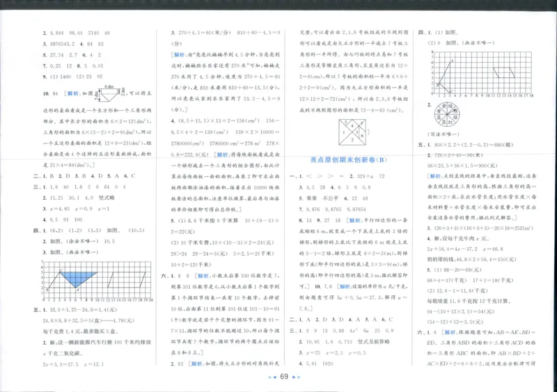Click the equation '270÷4.5=60(米/分)'
The width and height of the screenshot is (557, 392).
point(204,33)
